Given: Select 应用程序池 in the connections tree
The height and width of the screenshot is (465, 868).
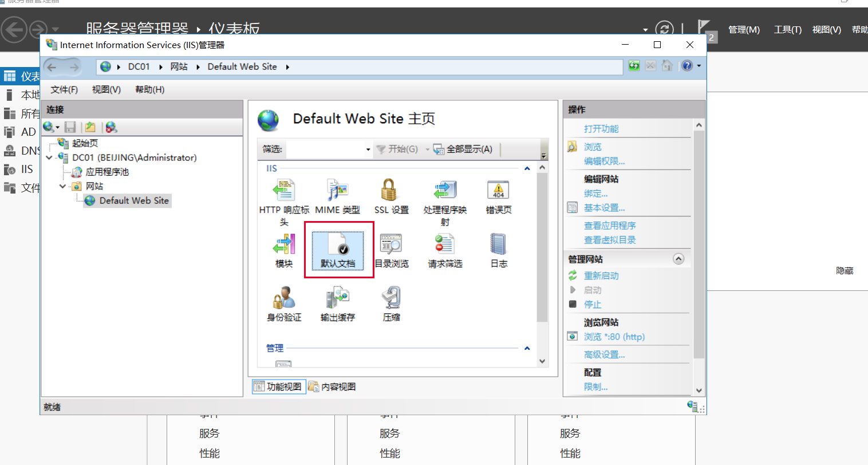Looking at the screenshot, I should 107,172.
